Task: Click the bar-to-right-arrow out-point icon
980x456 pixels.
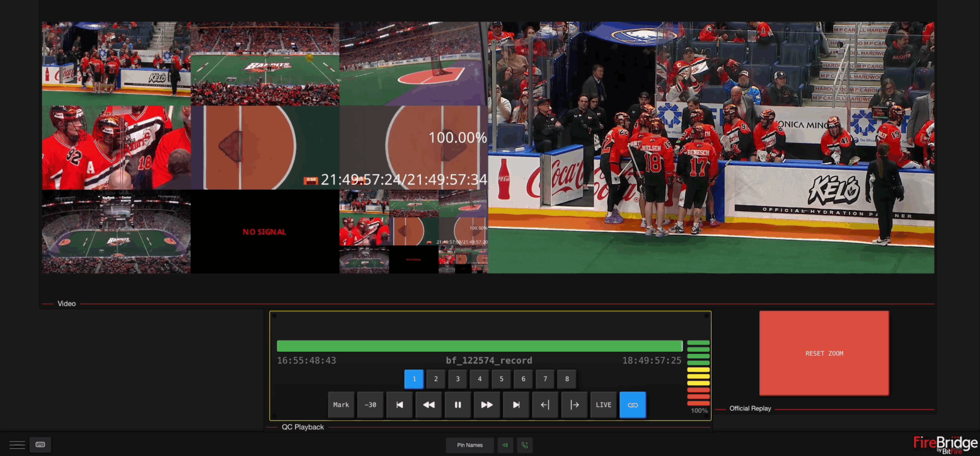Action: pos(574,405)
